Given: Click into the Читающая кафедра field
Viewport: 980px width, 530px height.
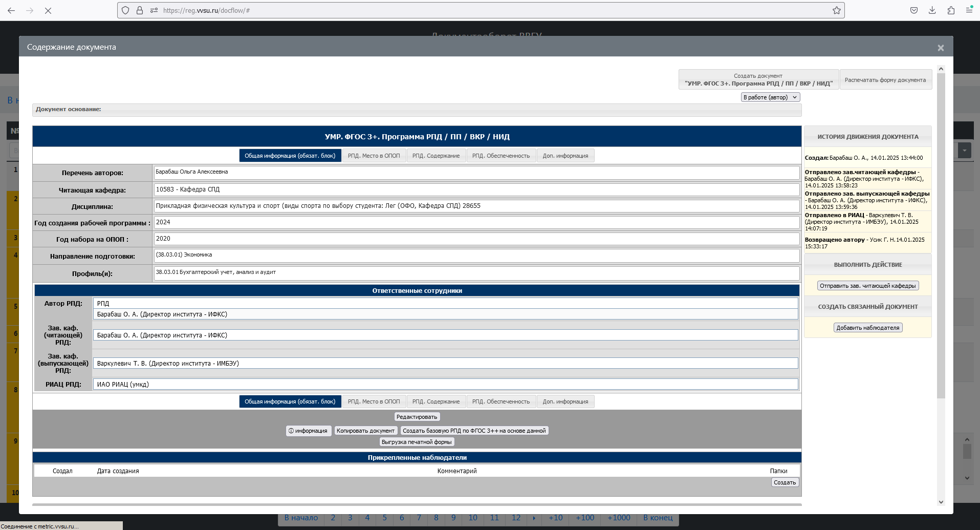Looking at the screenshot, I should tap(476, 189).
